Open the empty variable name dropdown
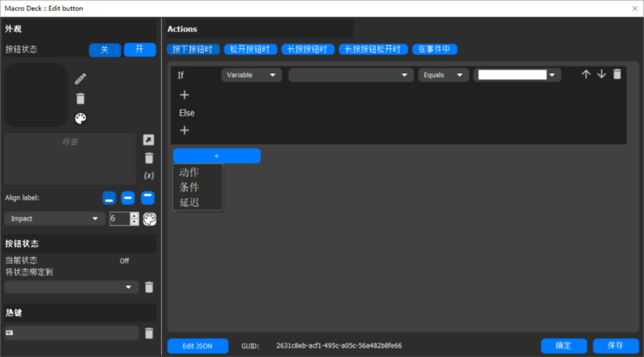 point(351,75)
